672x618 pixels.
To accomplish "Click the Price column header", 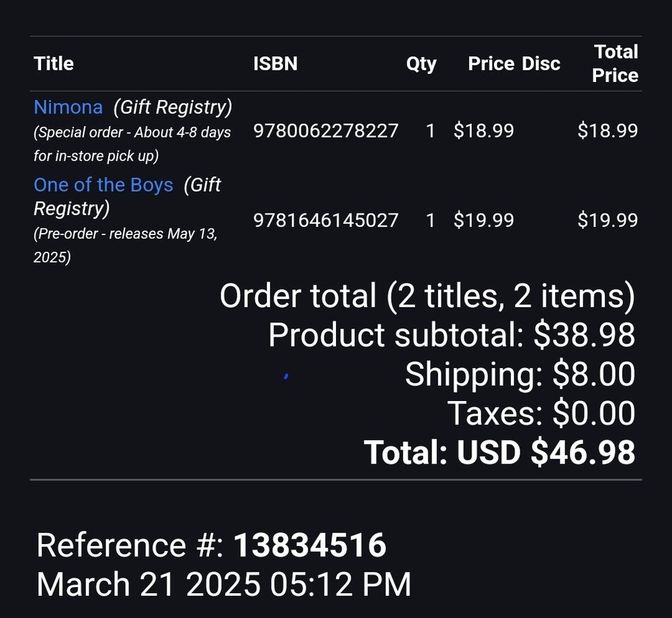I will (x=491, y=64).
